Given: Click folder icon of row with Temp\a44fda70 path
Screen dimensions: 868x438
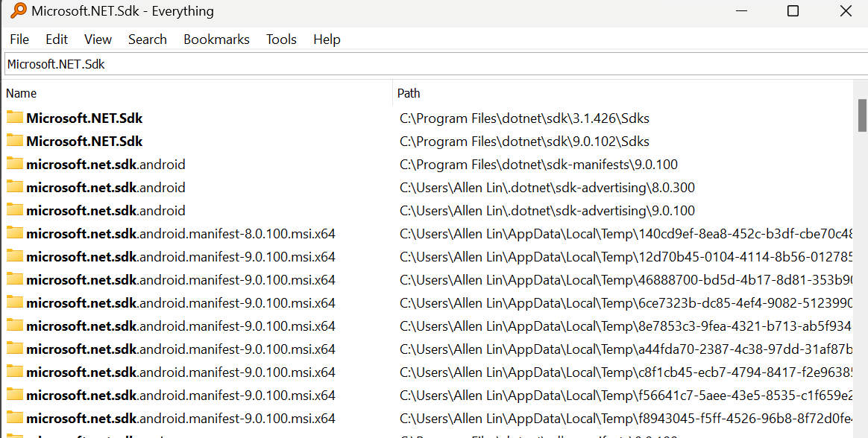Looking at the screenshot, I should 15,349.
